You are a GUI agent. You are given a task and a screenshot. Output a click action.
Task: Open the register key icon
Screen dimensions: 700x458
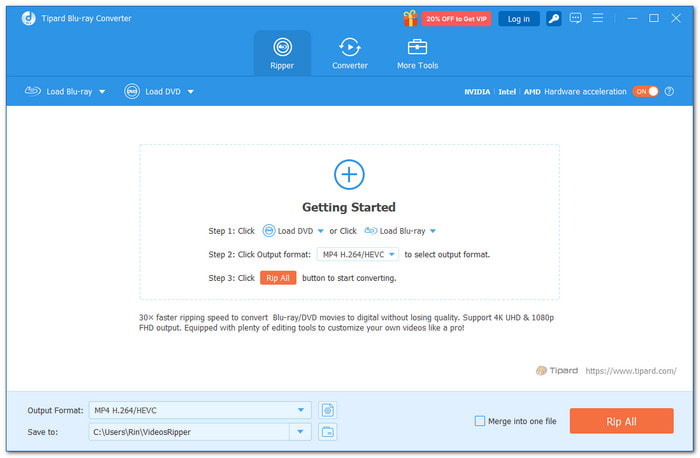[554, 19]
